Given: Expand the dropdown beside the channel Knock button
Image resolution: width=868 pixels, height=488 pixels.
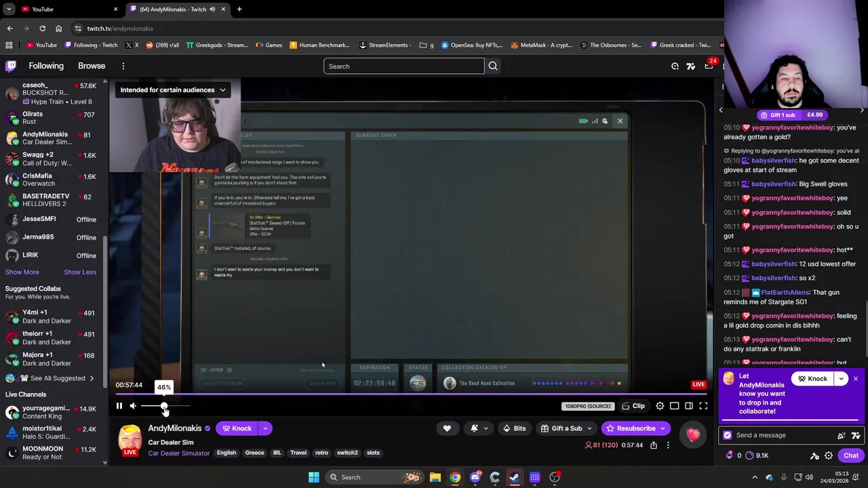Looking at the screenshot, I should [x=265, y=428].
